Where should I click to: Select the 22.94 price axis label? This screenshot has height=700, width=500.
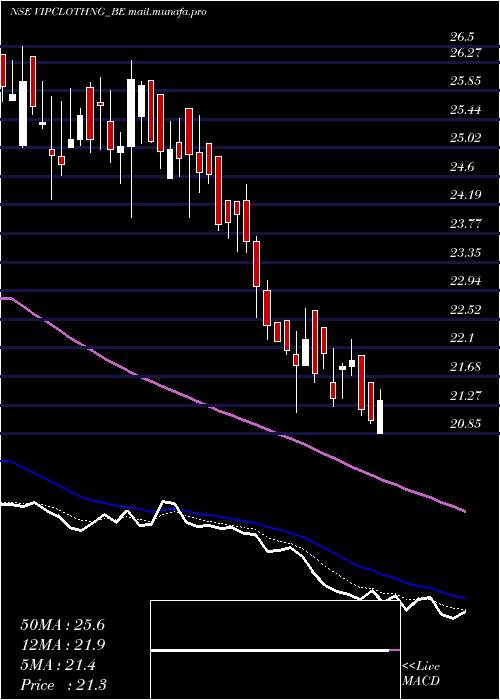466,281
